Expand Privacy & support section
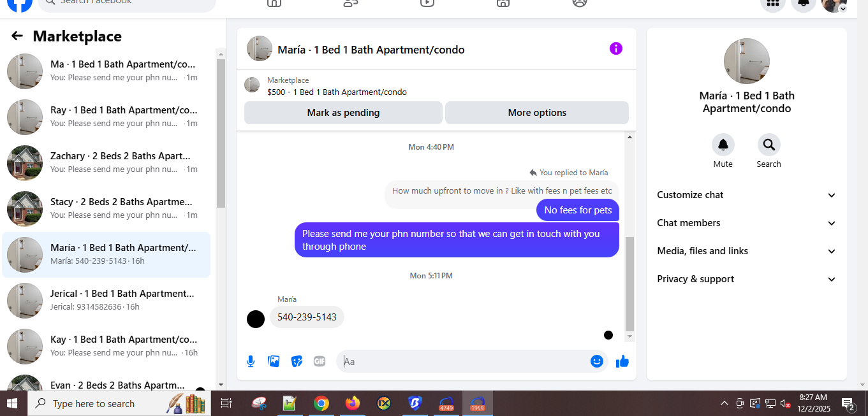This screenshot has height=416, width=868. [x=747, y=279]
